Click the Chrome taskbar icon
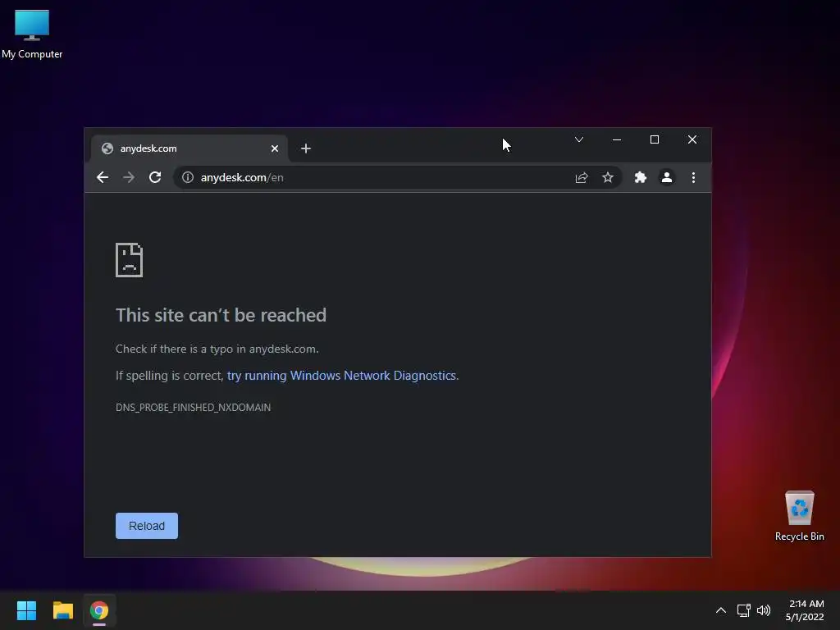Screen dimensions: 840x630 [99, 610]
